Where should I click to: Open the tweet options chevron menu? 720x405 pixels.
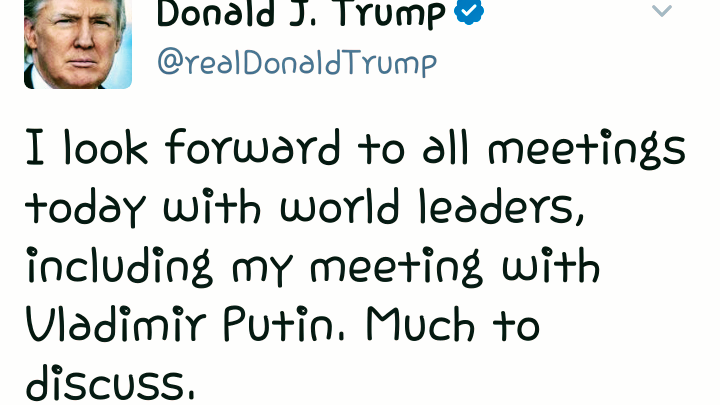click(662, 12)
